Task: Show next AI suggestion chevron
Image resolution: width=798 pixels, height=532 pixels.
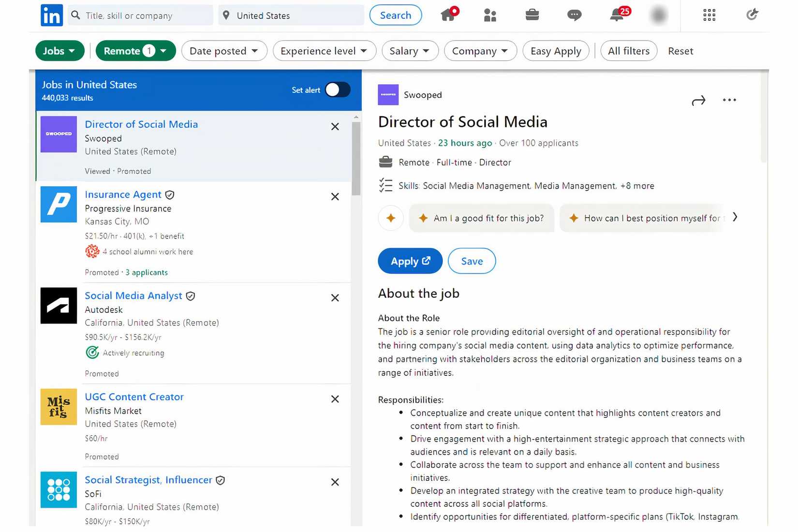Action: (x=735, y=217)
